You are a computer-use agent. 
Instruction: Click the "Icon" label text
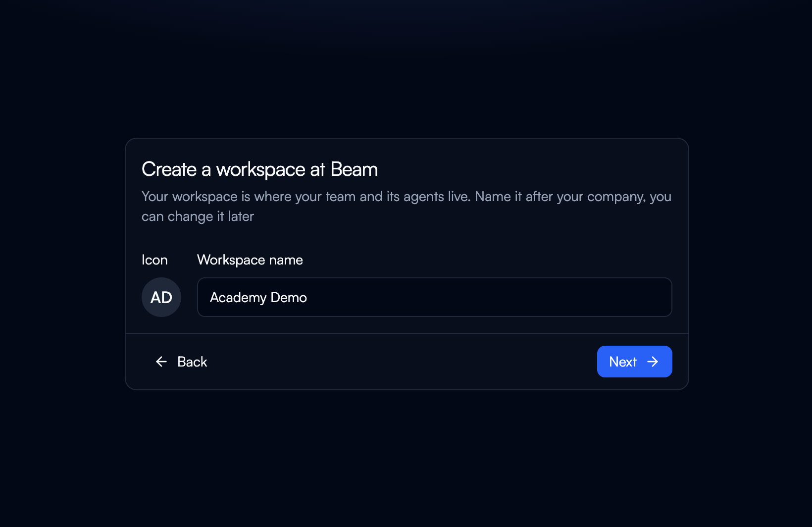tap(154, 260)
